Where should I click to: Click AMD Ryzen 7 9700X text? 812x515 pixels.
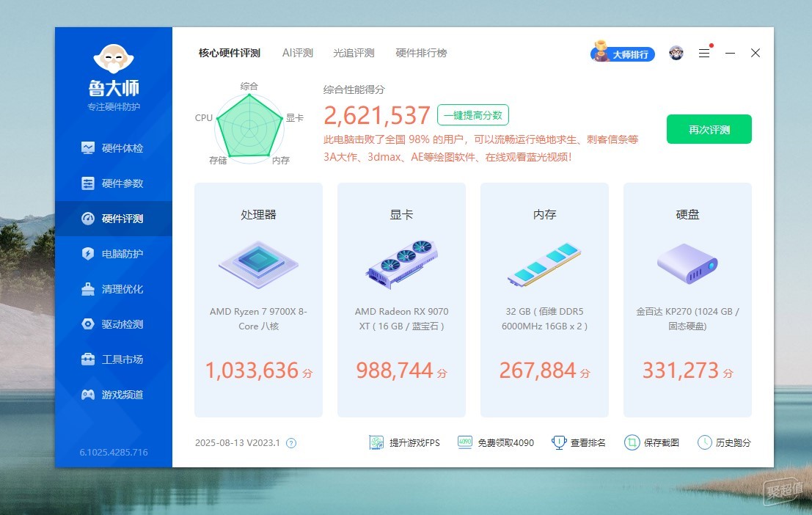[258, 318]
